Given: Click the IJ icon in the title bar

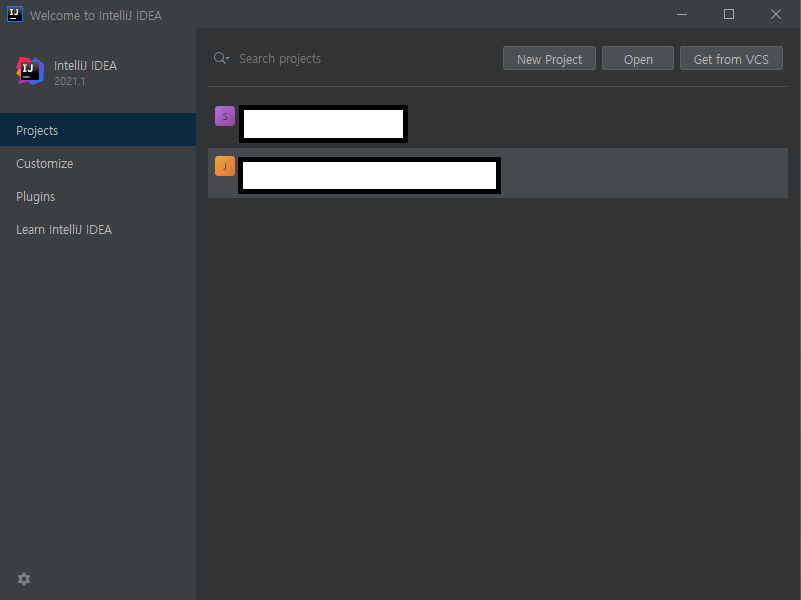Looking at the screenshot, I should (x=15, y=14).
